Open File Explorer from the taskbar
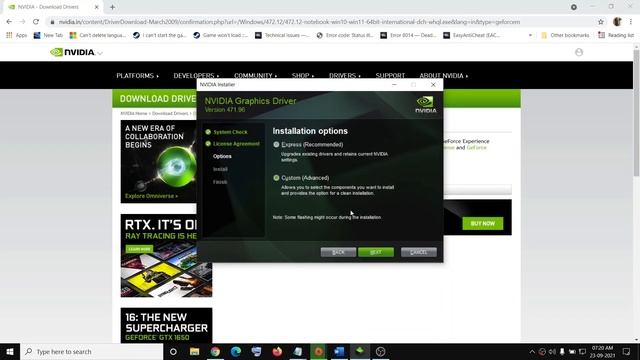The height and width of the screenshot is (360, 640). click(x=194, y=351)
